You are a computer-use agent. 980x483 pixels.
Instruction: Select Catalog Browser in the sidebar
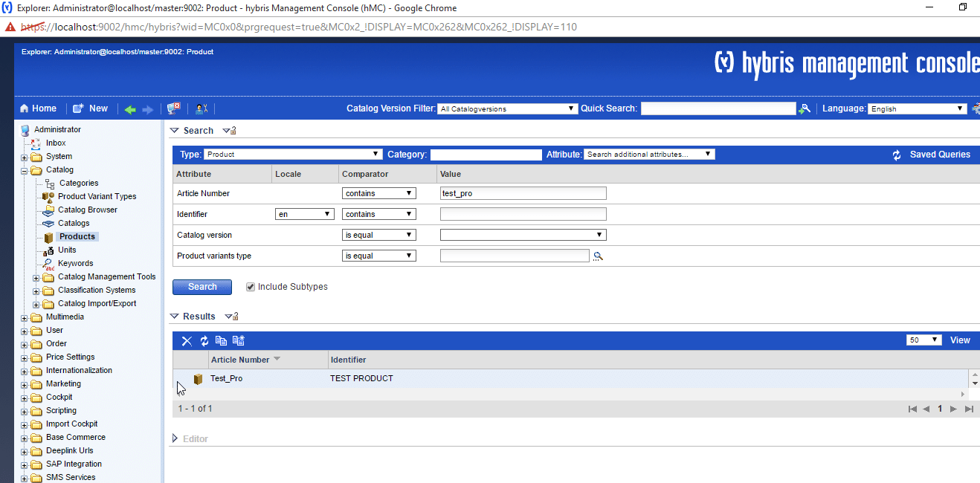tap(87, 210)
